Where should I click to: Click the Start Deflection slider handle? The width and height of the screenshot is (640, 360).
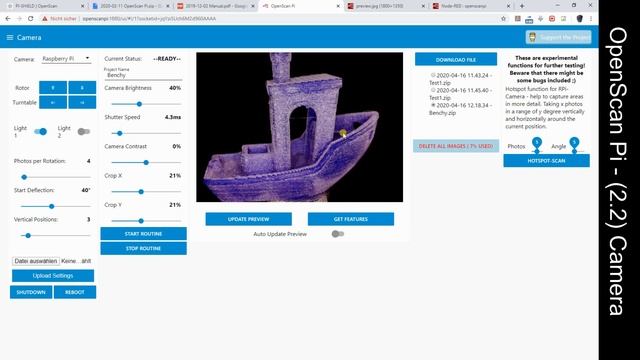[51, 207]
